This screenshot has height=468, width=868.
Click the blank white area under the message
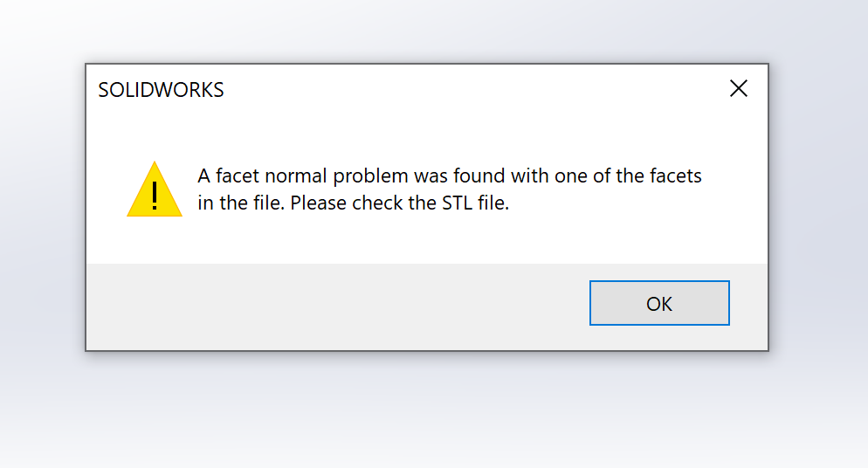(437, 240)
